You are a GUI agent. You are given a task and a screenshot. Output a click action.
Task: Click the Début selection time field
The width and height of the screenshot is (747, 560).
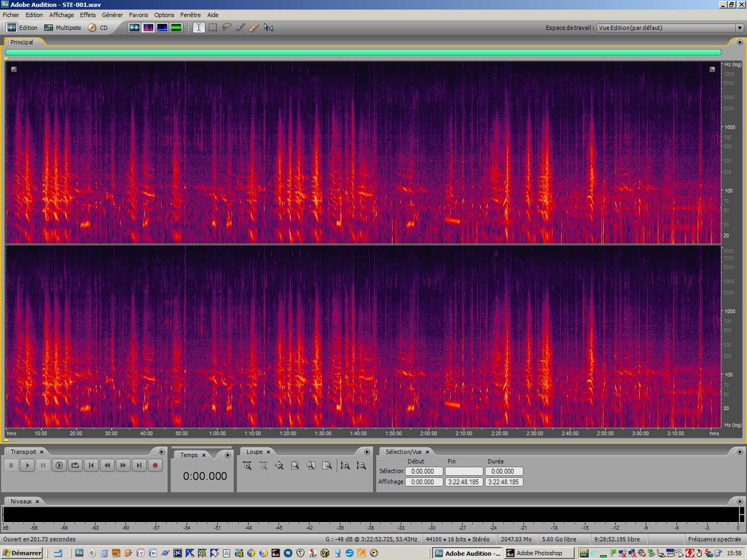pos(424,471)
